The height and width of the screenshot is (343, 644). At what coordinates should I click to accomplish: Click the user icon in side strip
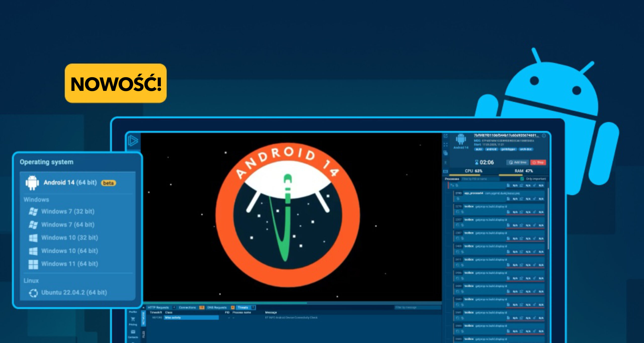446,162
